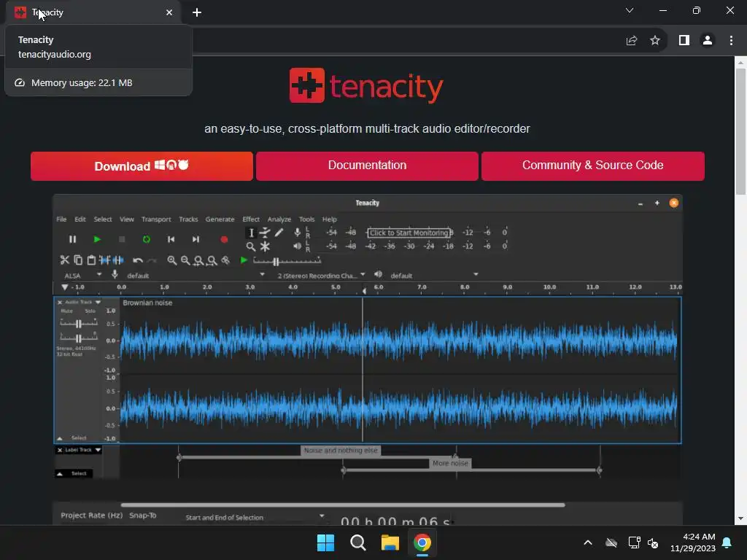Collapse the Label Track using the bottom arrow
The image size is (747, 560).
click(60, 474)
